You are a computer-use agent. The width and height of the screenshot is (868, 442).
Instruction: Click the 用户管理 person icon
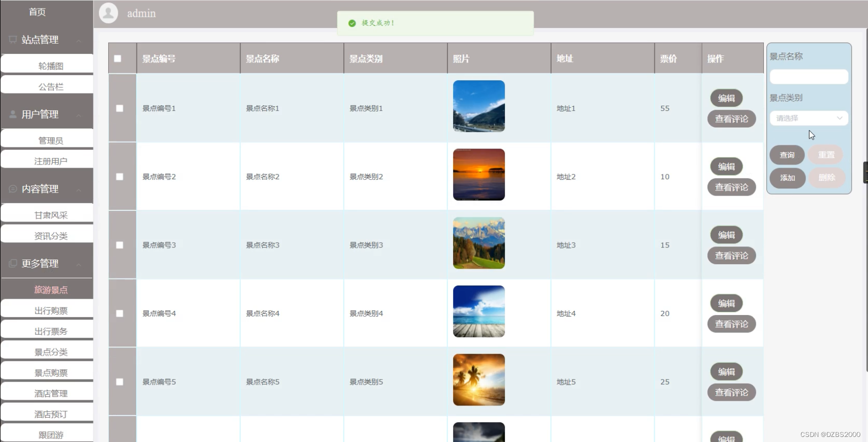pos(13,114)
